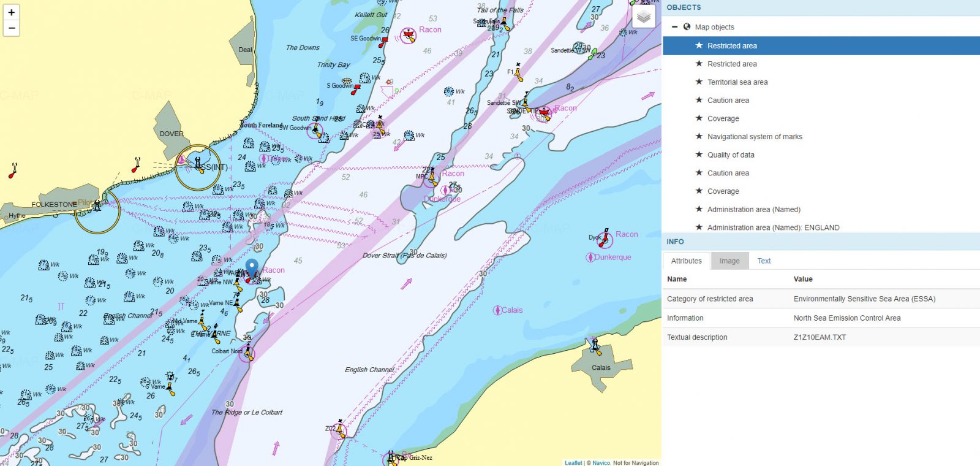Click the blue location pin marker

point(252,269)
